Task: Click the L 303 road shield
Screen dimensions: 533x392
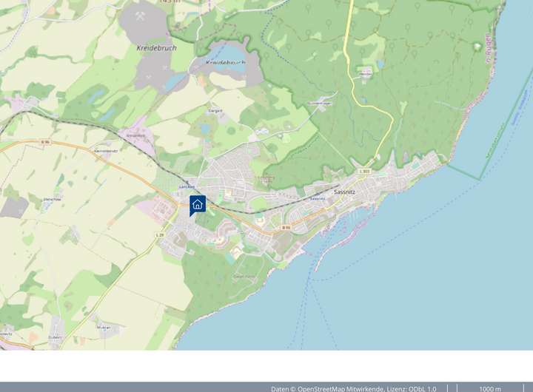Action: pyautogui.click(x=363, y=172)
